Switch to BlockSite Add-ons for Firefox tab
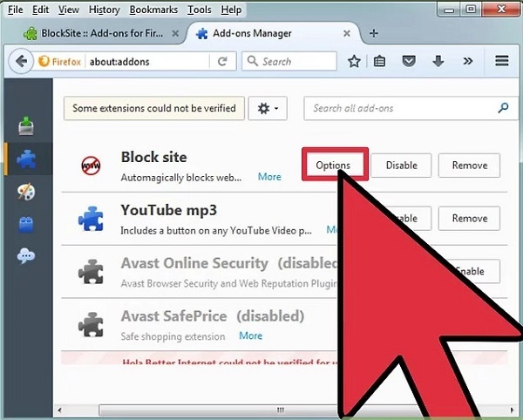Image resolution: width=523 pixels, height=420 pixels. click(102, 33)
